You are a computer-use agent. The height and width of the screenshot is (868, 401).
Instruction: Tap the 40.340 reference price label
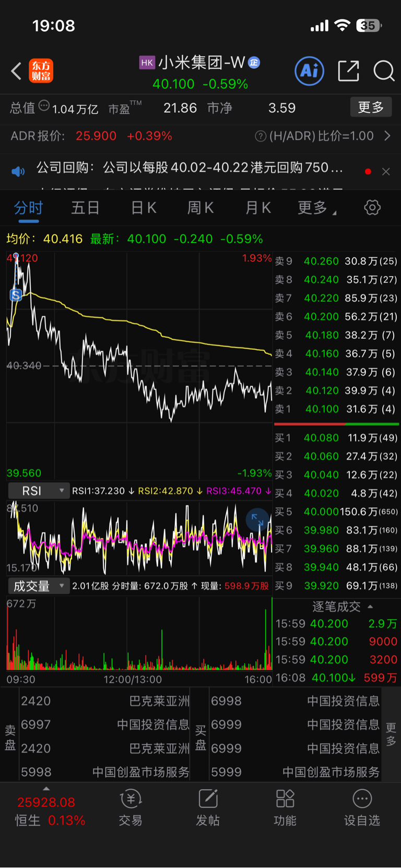coord(24,365)
